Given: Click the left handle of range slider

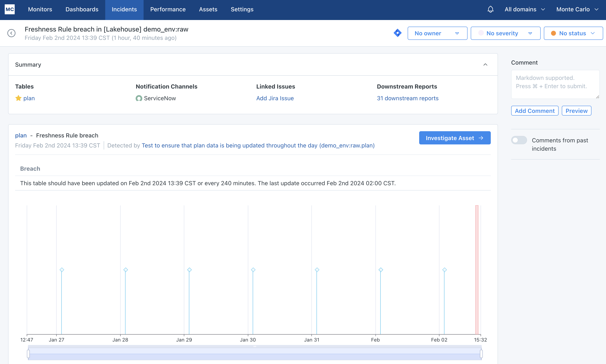Looking at the screenshot, I should pos(28,354).
